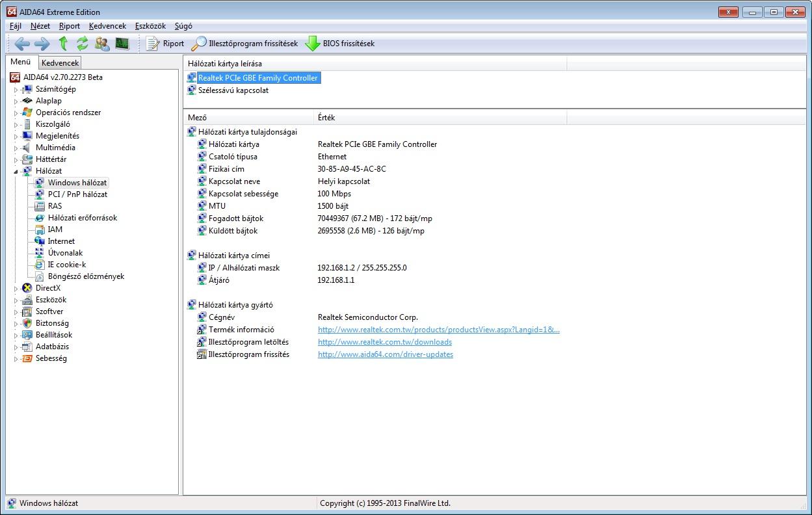Select Realtek PCIe GBE Family Controller adapter
812x515 pixels.
click(257, 78)
